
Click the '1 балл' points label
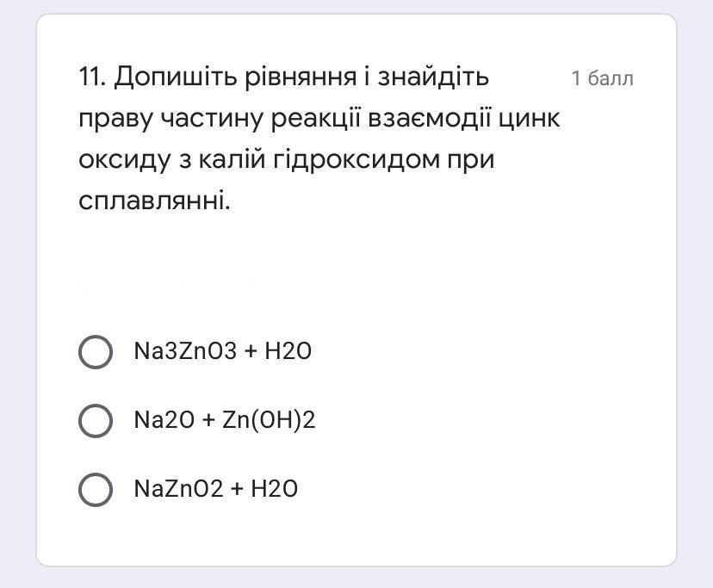pyautogui.click(x=602, y=78)
